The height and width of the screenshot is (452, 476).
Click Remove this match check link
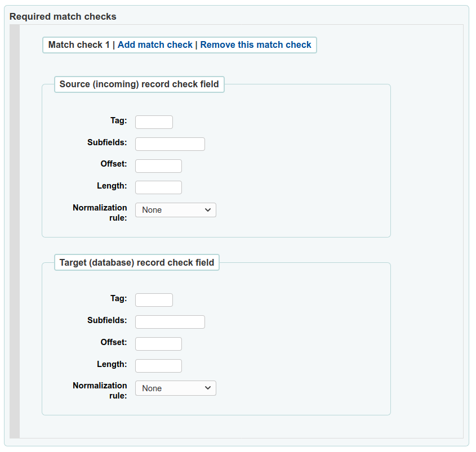[x=256, y=44]
